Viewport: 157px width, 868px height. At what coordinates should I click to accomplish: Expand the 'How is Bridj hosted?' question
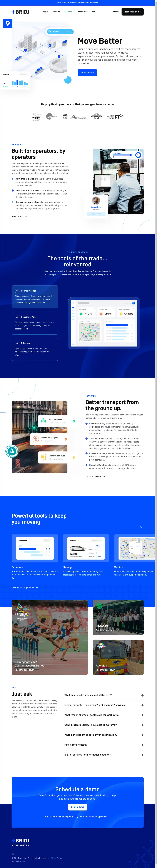coord(142,745)
